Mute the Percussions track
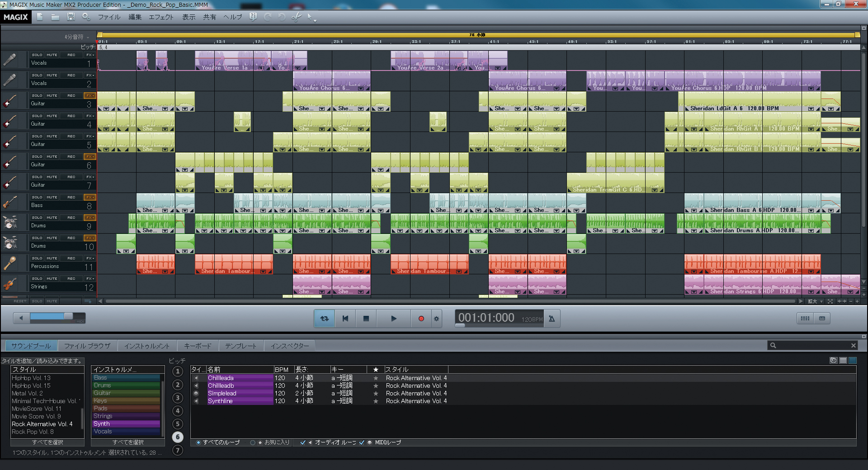Viewport: 868px width, 470px height. point(52,258)
